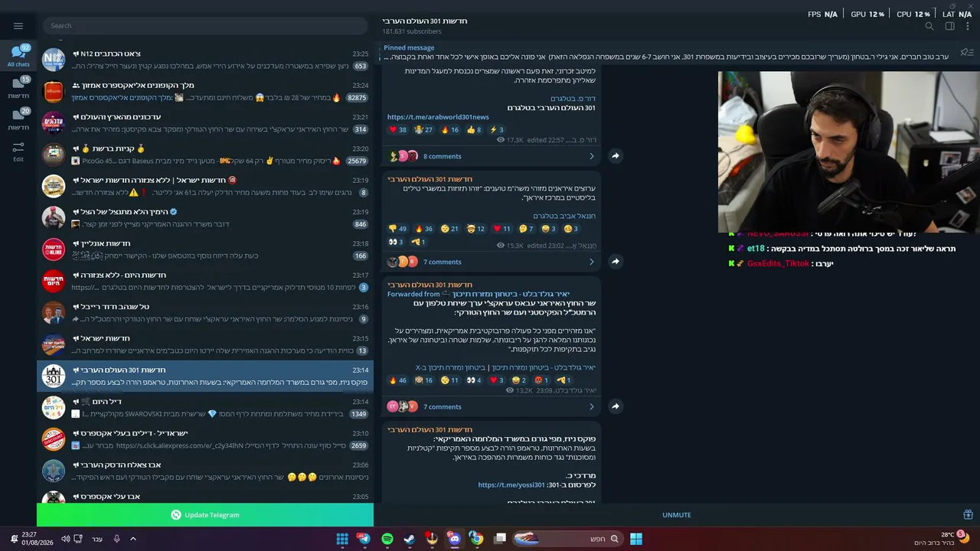Open the t.me/arabworld301news link
The image size is (980, 551).
pos(438,117)
